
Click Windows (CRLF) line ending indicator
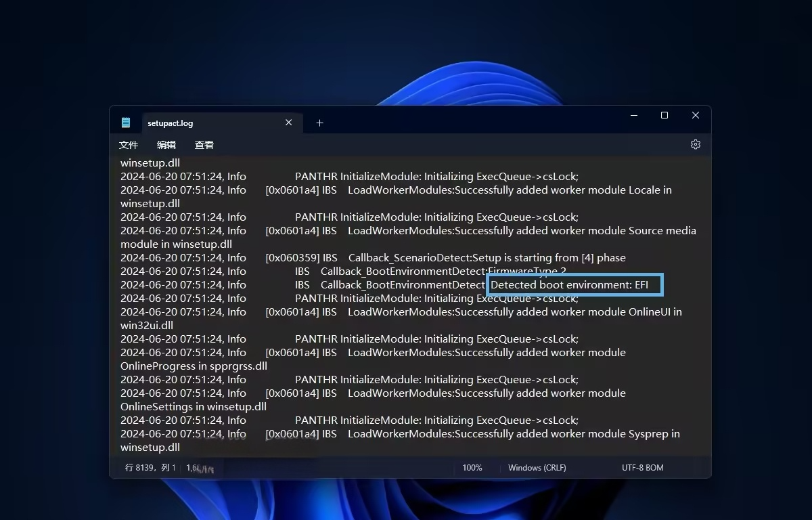537,468
